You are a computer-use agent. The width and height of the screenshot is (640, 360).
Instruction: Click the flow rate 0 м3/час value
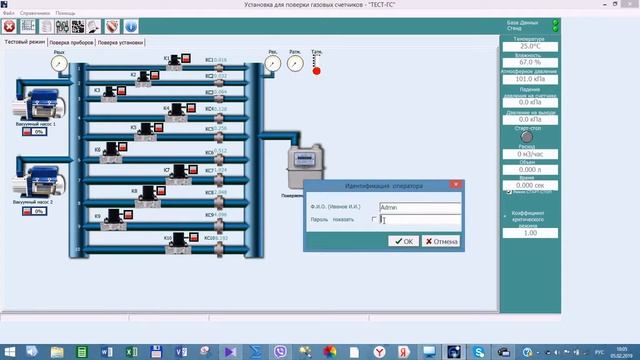pyautogui.click(x=530, y=154)
